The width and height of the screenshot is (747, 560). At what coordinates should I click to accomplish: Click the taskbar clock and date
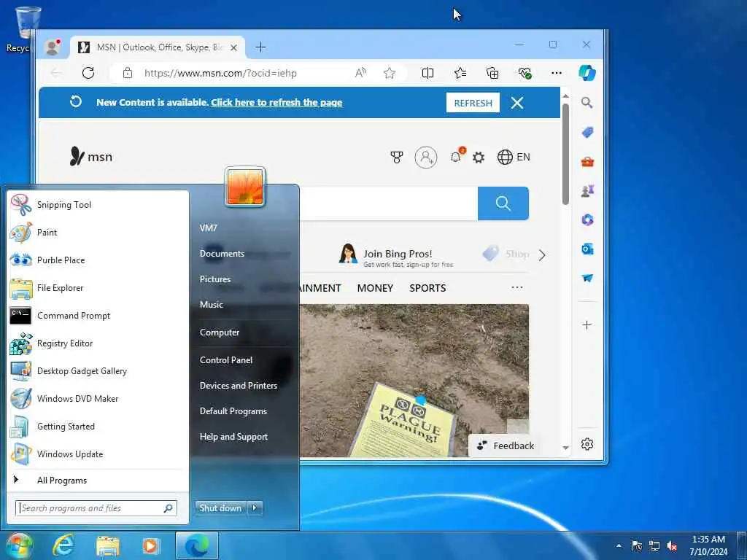pos(708,545)
